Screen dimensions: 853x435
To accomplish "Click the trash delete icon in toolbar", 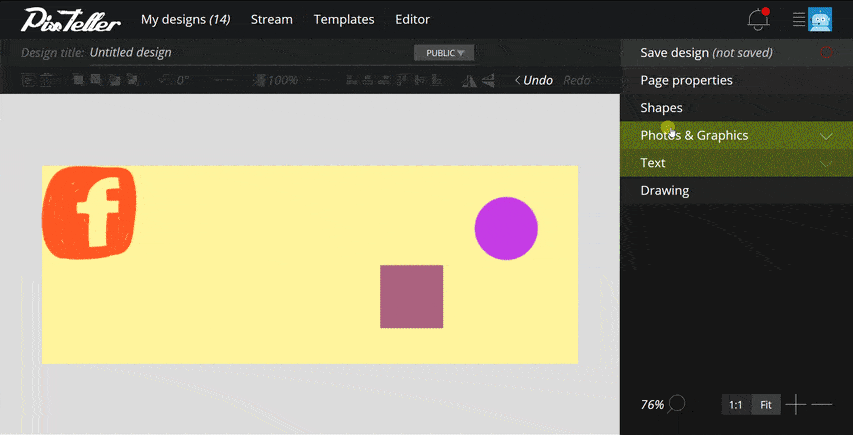I will click(x=46, y=80).
